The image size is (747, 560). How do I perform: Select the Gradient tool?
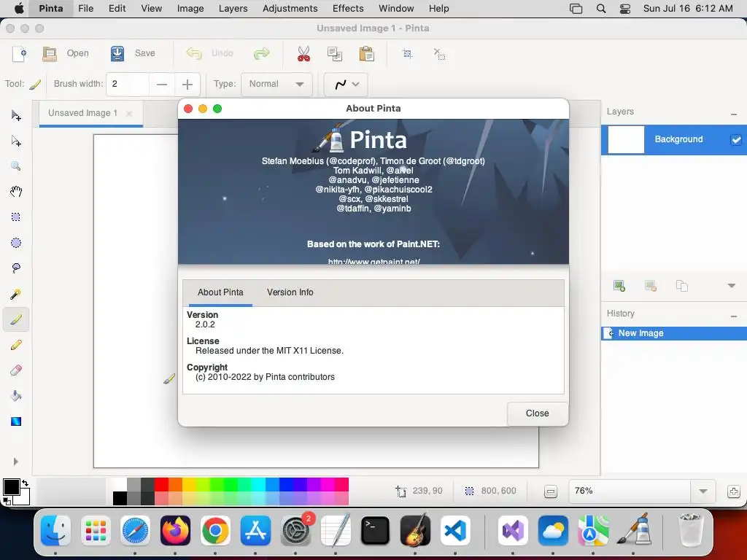[x=16, y=421]
